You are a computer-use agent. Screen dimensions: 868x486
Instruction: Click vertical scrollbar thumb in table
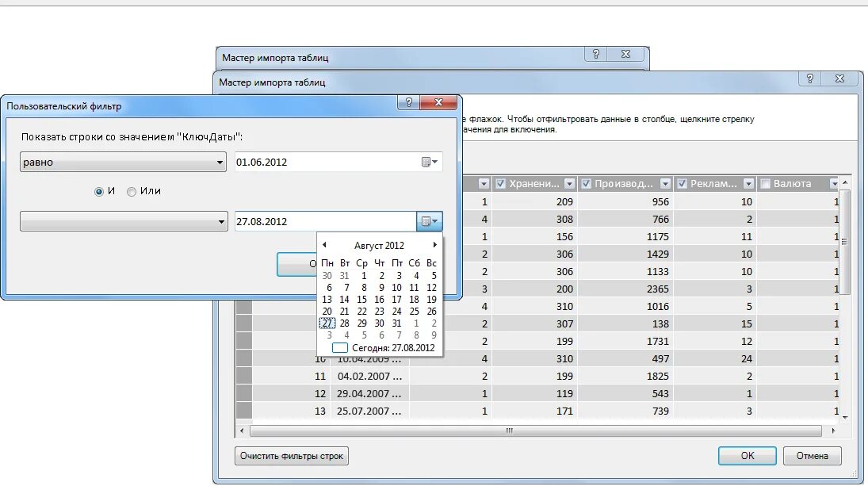845,241
